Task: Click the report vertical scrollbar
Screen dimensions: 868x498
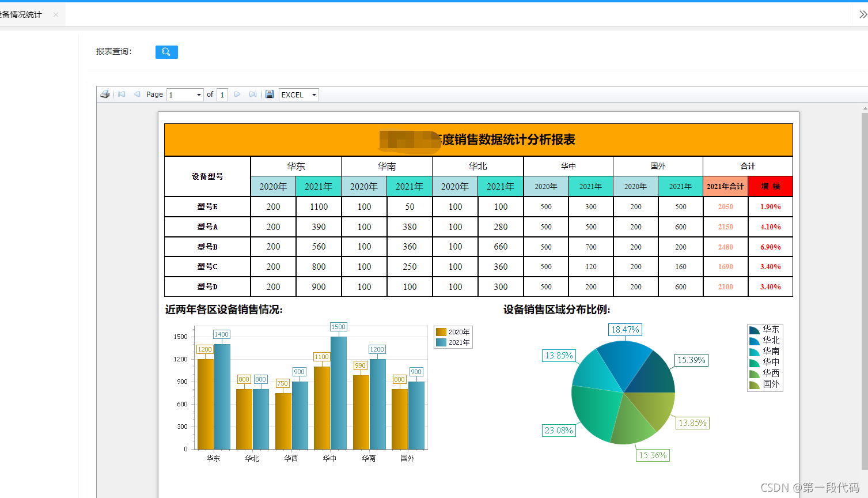Action: [865, 288]
